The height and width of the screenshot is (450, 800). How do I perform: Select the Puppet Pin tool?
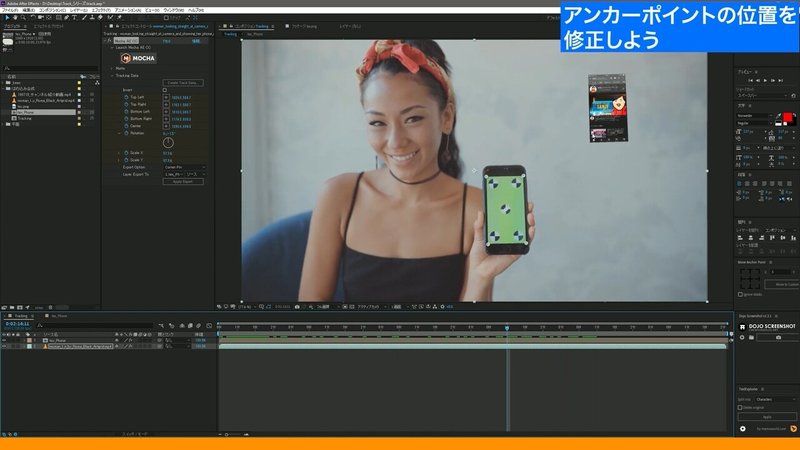[119, 17]
